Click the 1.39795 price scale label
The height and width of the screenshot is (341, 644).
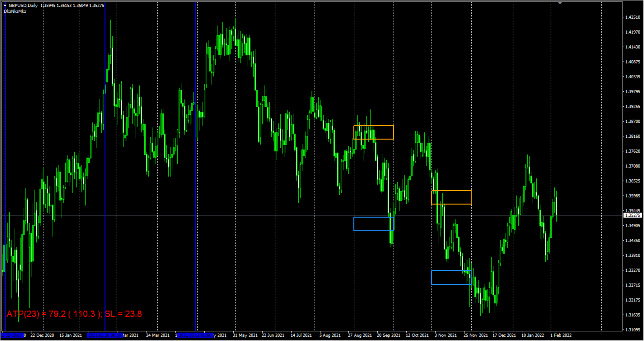tap(633, 92)
